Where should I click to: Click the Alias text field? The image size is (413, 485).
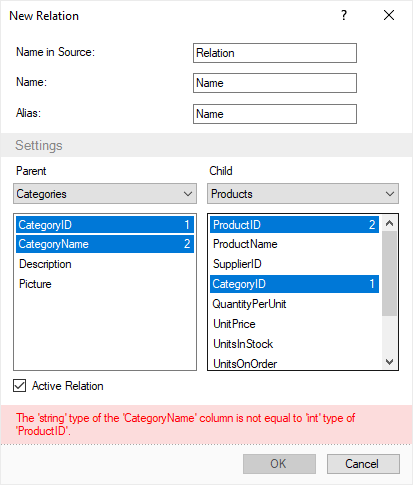click(275, 114)
